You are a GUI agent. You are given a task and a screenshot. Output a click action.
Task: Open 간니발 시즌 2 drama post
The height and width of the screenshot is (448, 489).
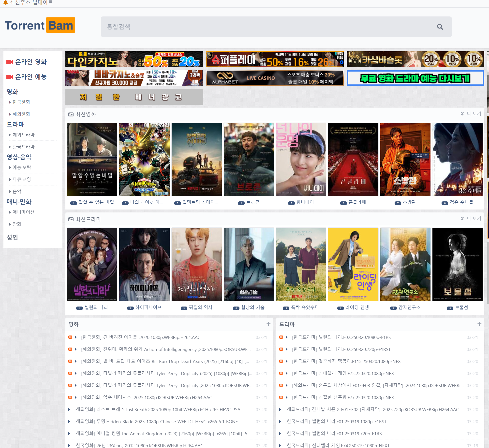coord(372,409)
